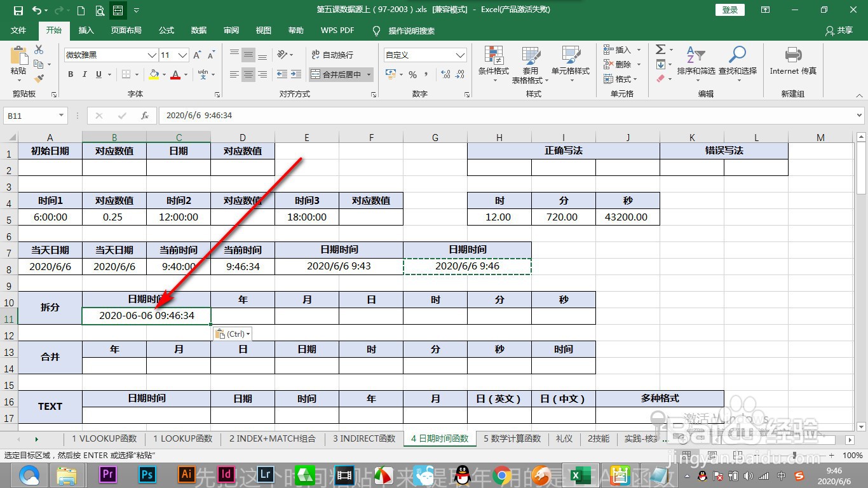Image resolution: width=868 pixels, height=488 pixels.
Task: Click the percent style icon
Action: (x=413, y=75)
